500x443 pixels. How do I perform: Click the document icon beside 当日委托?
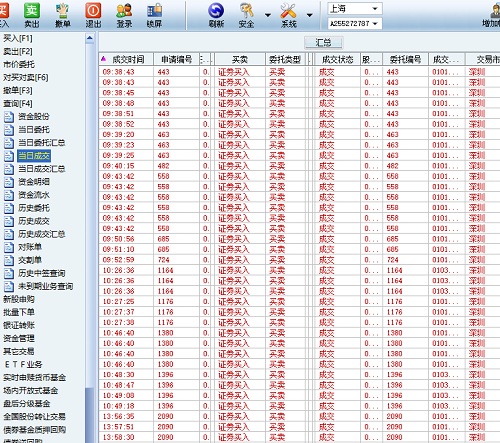coord(9,130)
